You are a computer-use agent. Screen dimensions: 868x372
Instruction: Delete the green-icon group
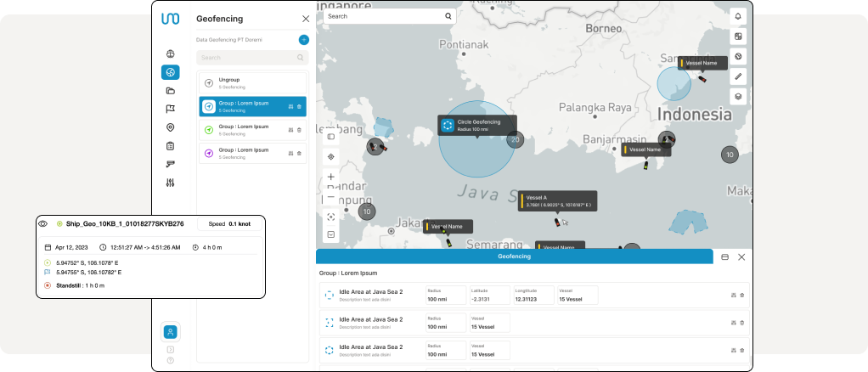coord(300,130)
